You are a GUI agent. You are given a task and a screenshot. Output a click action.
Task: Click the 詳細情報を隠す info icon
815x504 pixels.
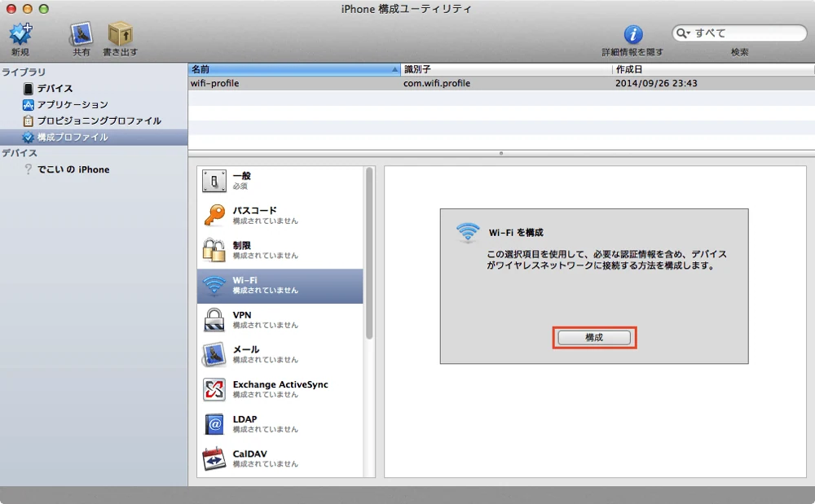pos(632,35)
